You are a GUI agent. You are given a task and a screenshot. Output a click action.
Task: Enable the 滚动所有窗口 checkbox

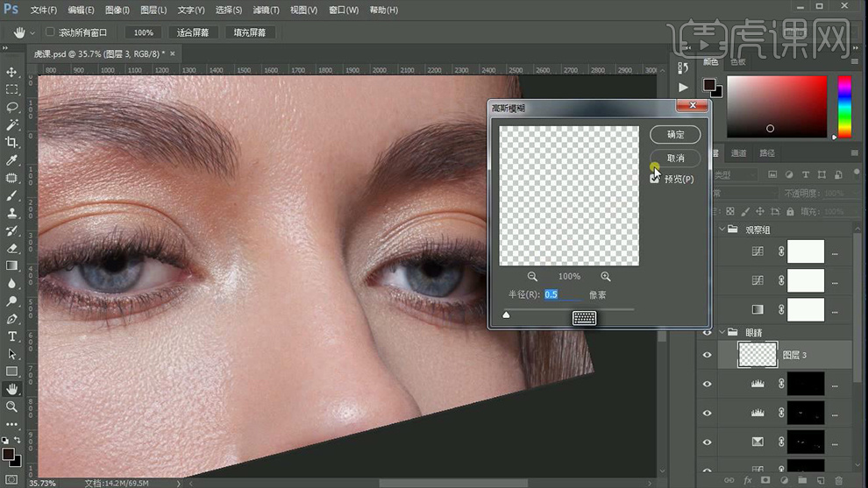pos(50,32)
